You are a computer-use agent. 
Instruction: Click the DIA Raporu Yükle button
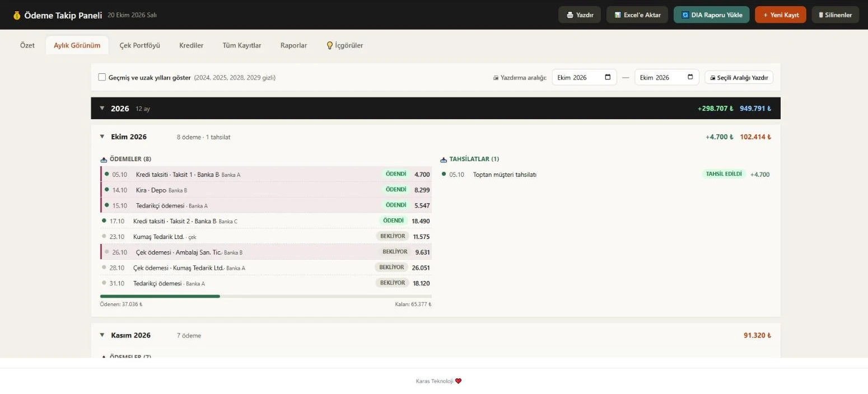711,15
